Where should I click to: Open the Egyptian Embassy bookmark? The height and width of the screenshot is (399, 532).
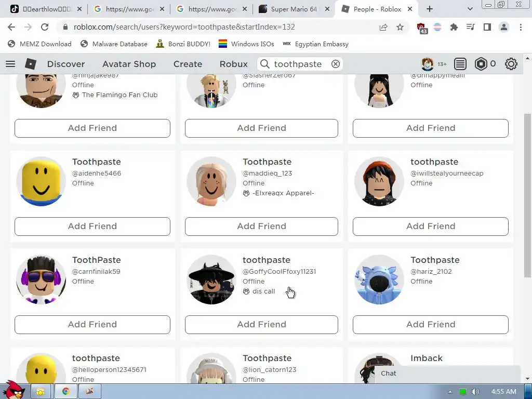pyautogui.click(x=315, y=44)
